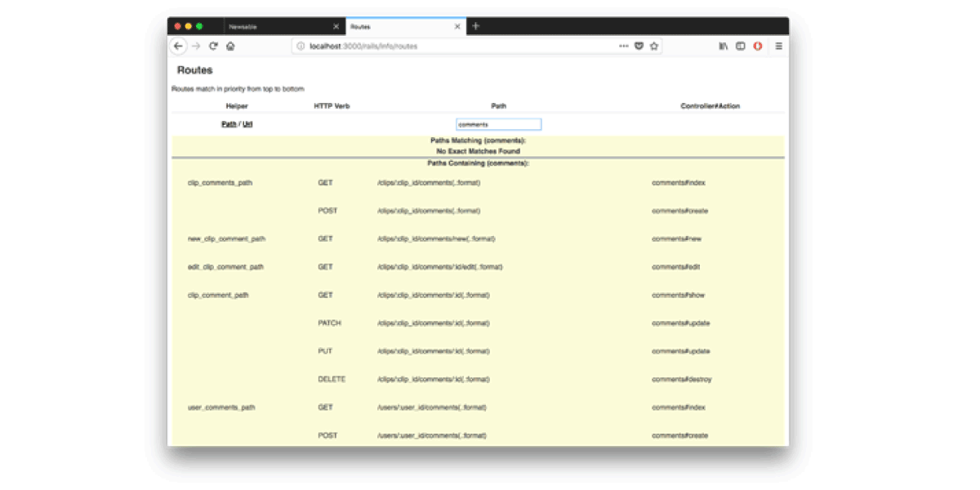
Task: Save the page to Pocket
Action: point(639,47)
